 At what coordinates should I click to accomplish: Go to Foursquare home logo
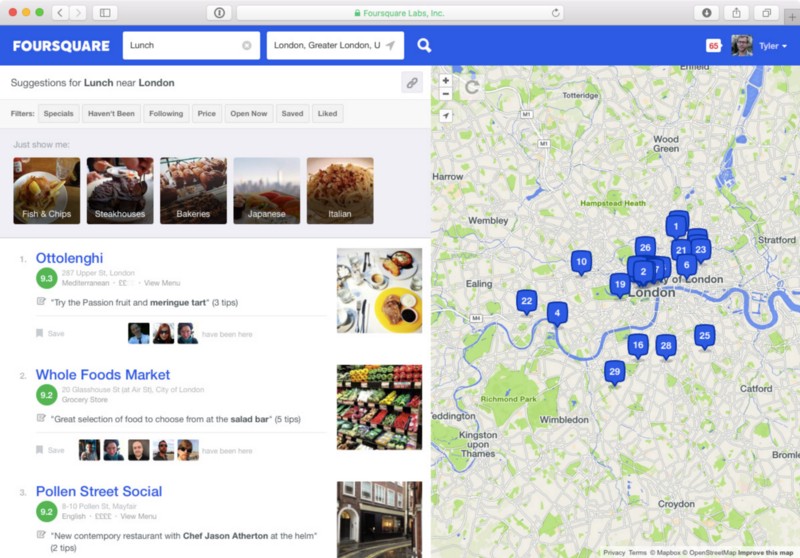tap(61, 46)
